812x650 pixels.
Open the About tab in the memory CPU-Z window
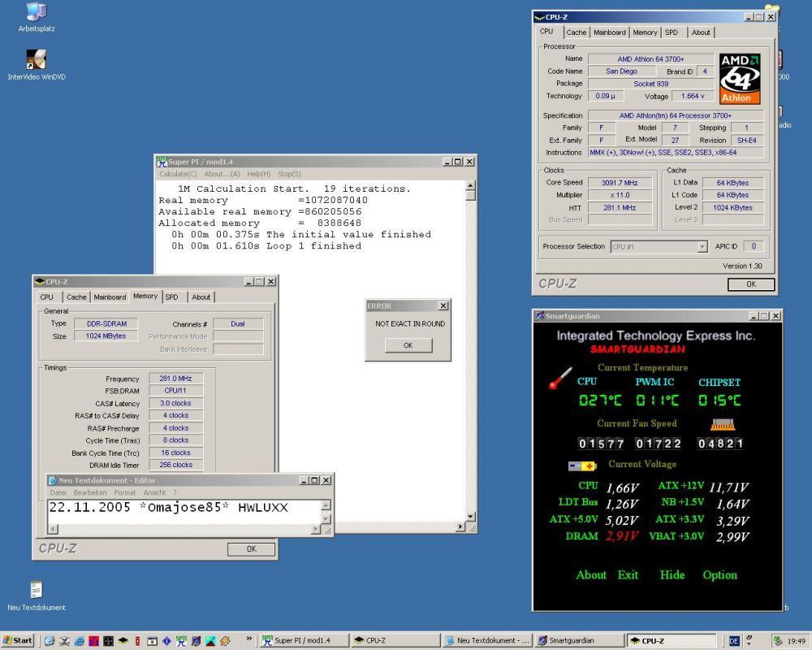(x=201, y=297)
